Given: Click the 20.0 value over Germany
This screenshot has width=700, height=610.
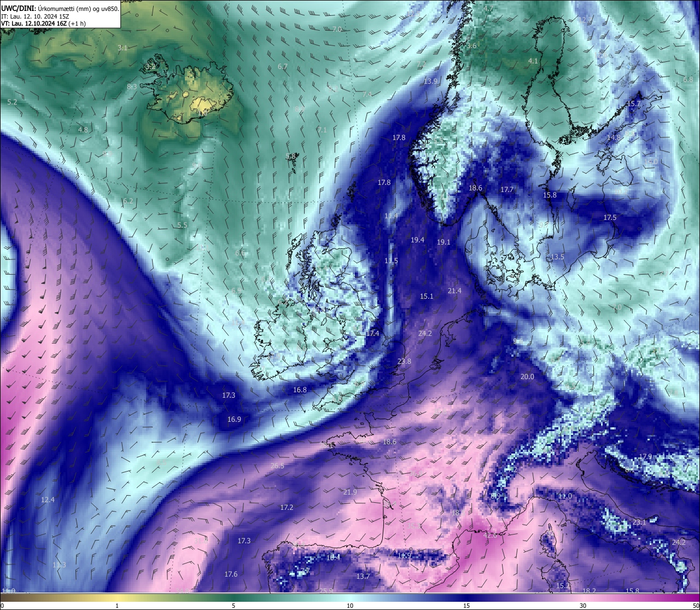Looking at the screenshot, I should coord(527,377).
